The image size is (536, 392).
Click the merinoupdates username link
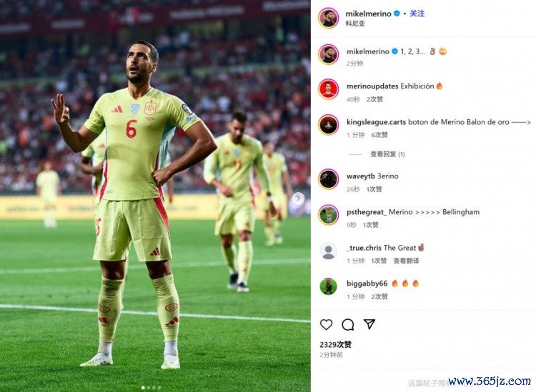[372, 86]
